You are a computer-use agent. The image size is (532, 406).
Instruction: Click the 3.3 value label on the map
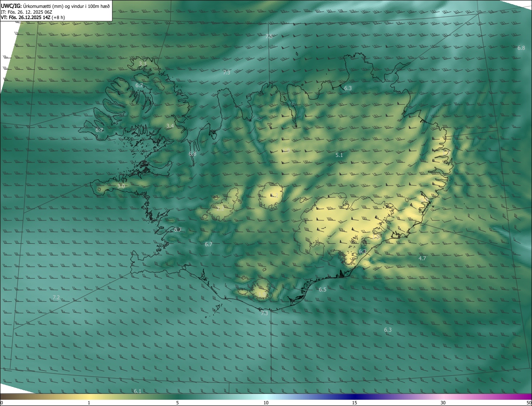[143, 64]
